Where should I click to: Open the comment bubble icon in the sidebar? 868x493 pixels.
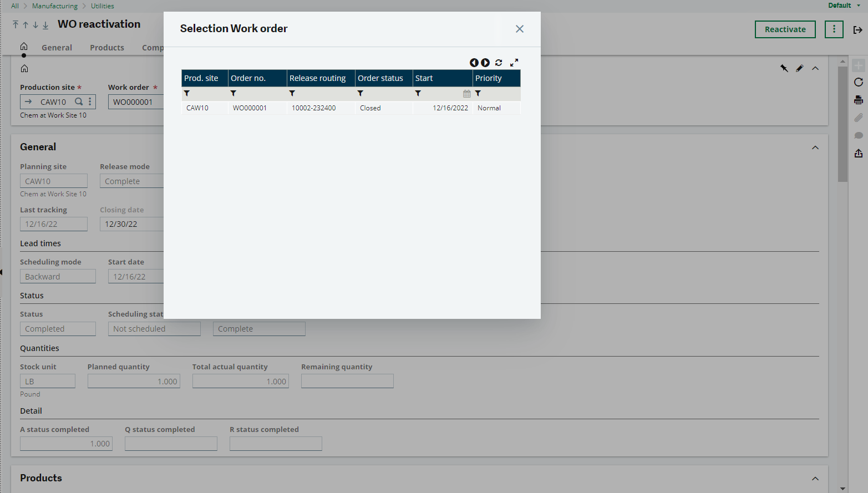coord(859,135)
